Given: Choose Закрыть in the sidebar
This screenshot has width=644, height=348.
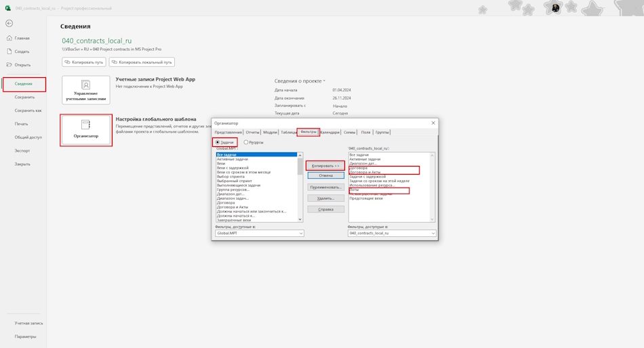Looking at the screenshot, I should pyautogui.click(x=22, y=164).
